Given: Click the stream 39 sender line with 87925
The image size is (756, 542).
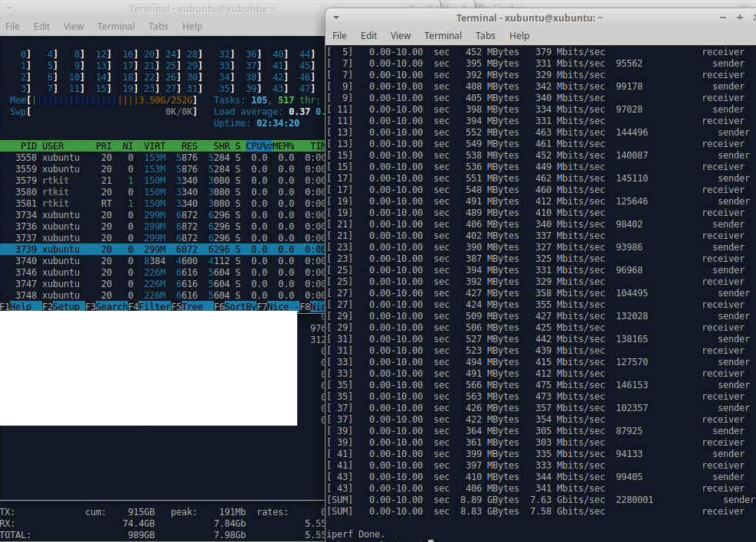Looking at the screenshot, I should (x=535, y=431).
